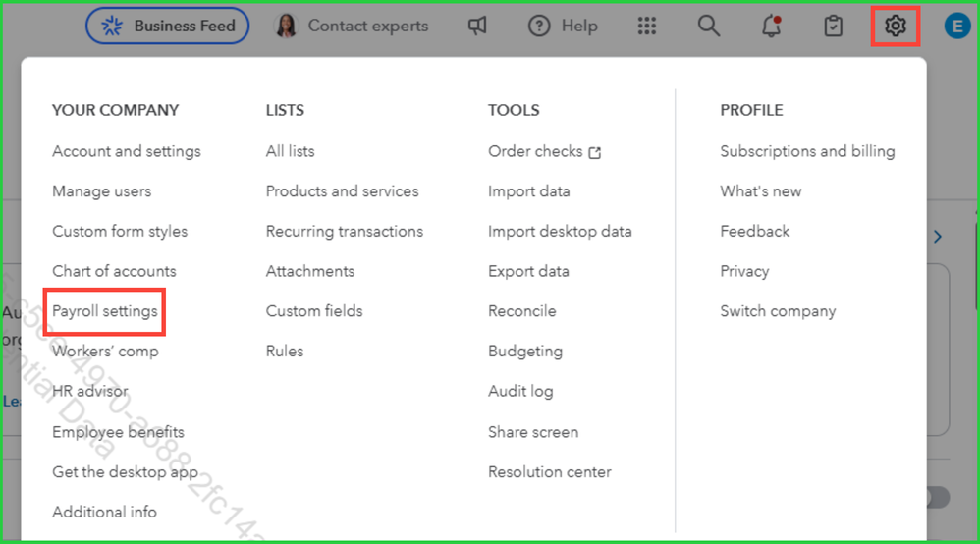Click the megaphone announcements icon

tap(477, 27)
